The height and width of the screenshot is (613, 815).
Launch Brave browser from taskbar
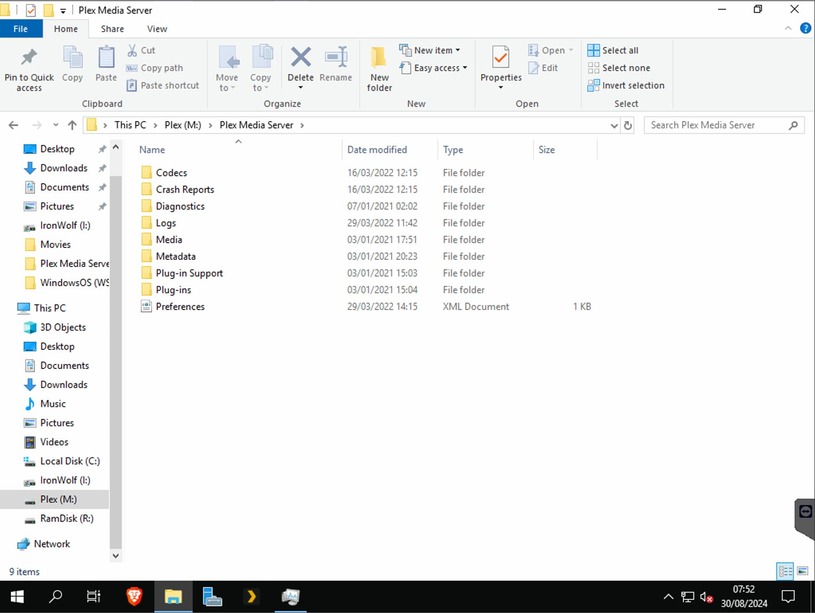[x=134, y=596]
